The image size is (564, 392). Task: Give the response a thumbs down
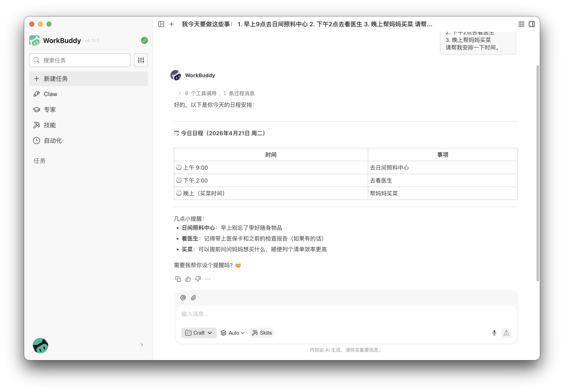coord(198,279)
